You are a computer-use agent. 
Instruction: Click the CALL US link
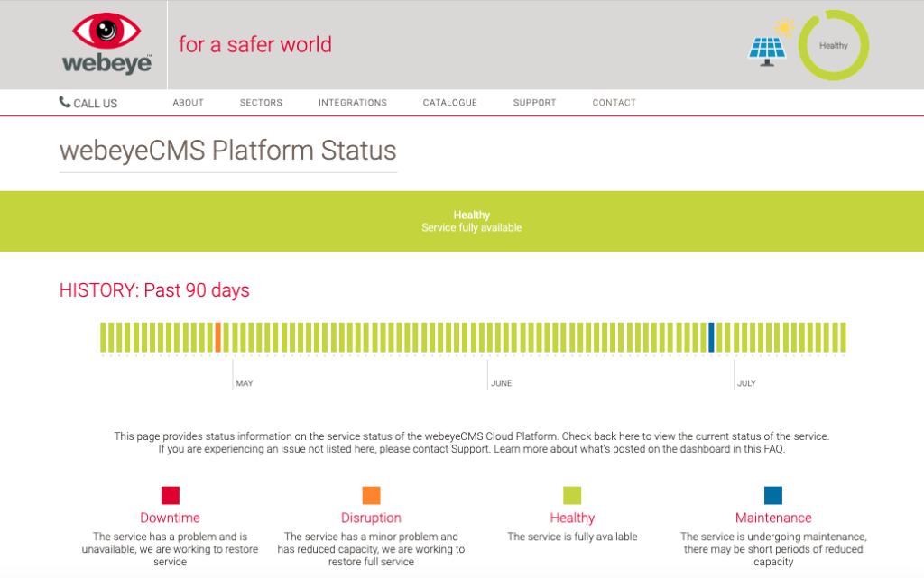click(x=95, y=104)
